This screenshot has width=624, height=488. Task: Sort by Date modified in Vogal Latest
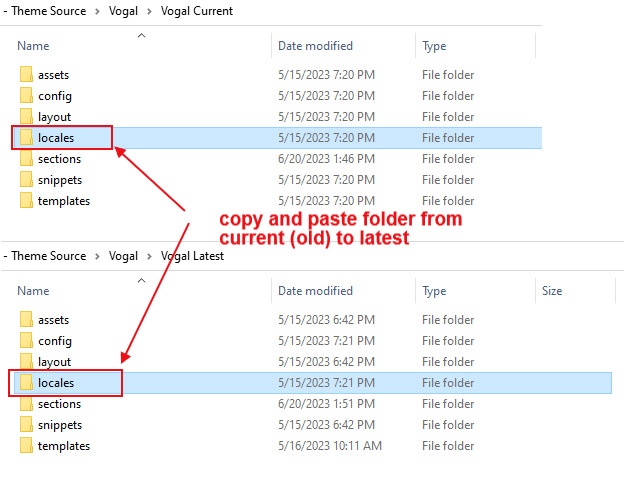click(315, 291)
